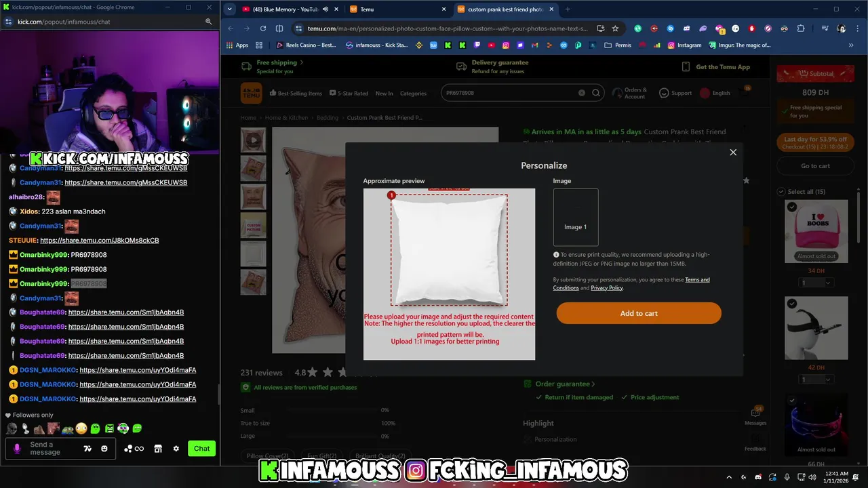This screenshot has height=488, width=868.
Task: Open the Kick chat shop icon
Action: pyautogui.click(x=158, y=449)
